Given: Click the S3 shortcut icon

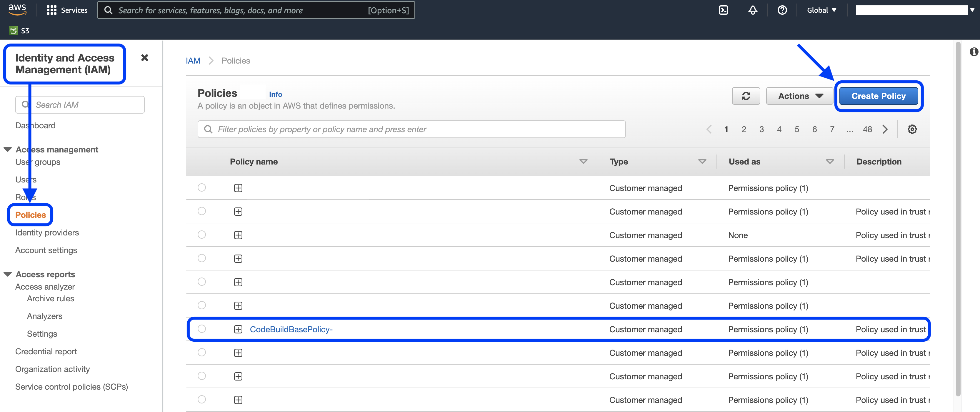Looking at the screenshot, I should pyautogui.click(x=14, y=31).
